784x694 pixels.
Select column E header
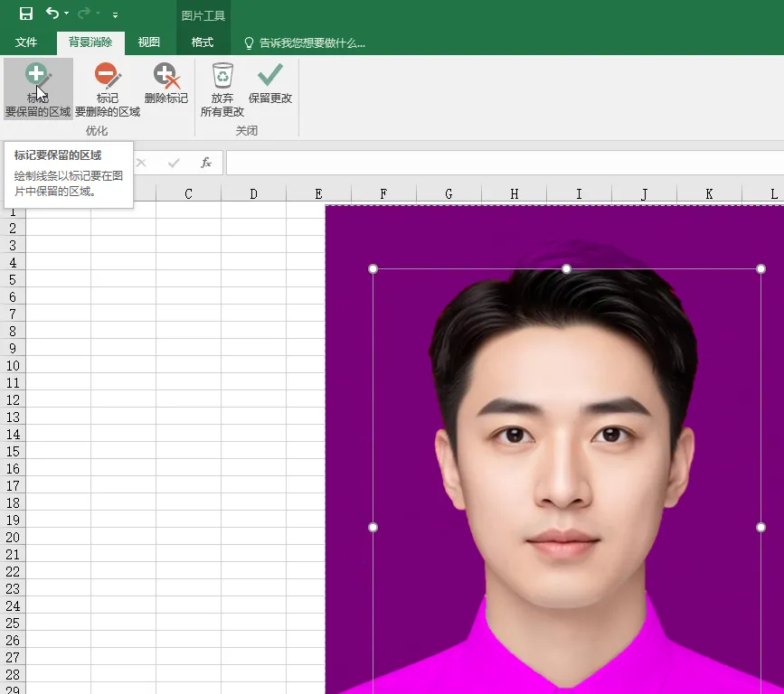coord(318,194)
